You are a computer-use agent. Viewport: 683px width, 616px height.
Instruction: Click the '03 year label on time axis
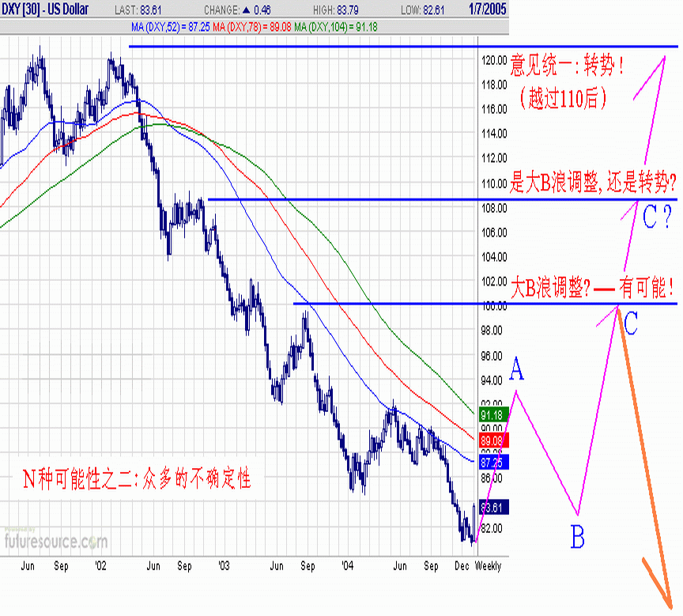224,565
